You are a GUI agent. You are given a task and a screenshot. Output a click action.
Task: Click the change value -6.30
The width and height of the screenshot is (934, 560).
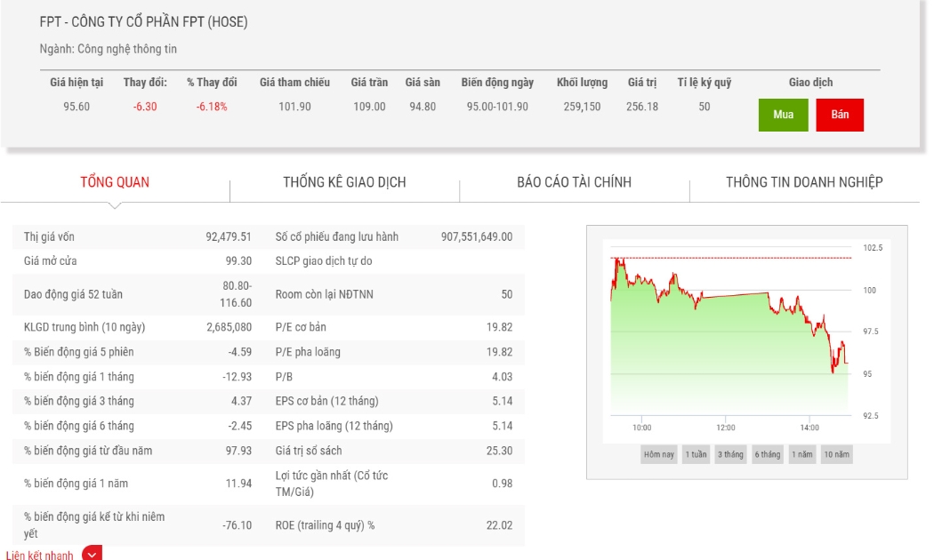(145, 107)
